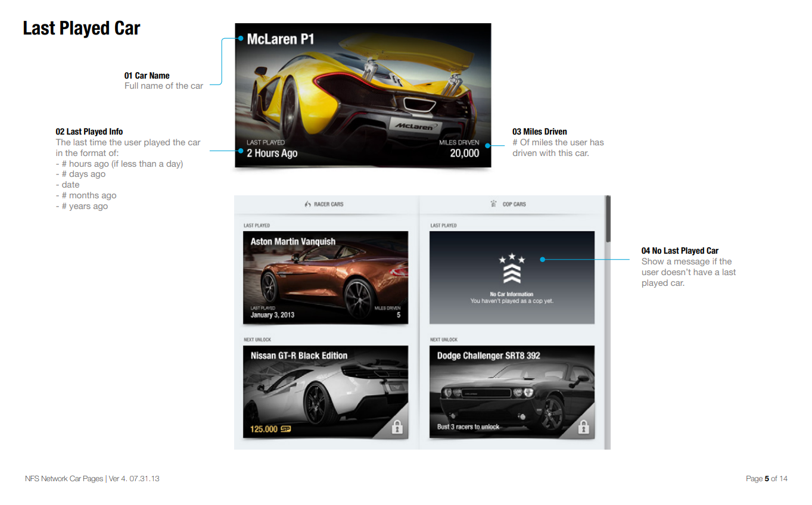Click the lock icon on Dodge Challenger card
Viewport: 812px width, 505px height.
[x=584, y=427]
